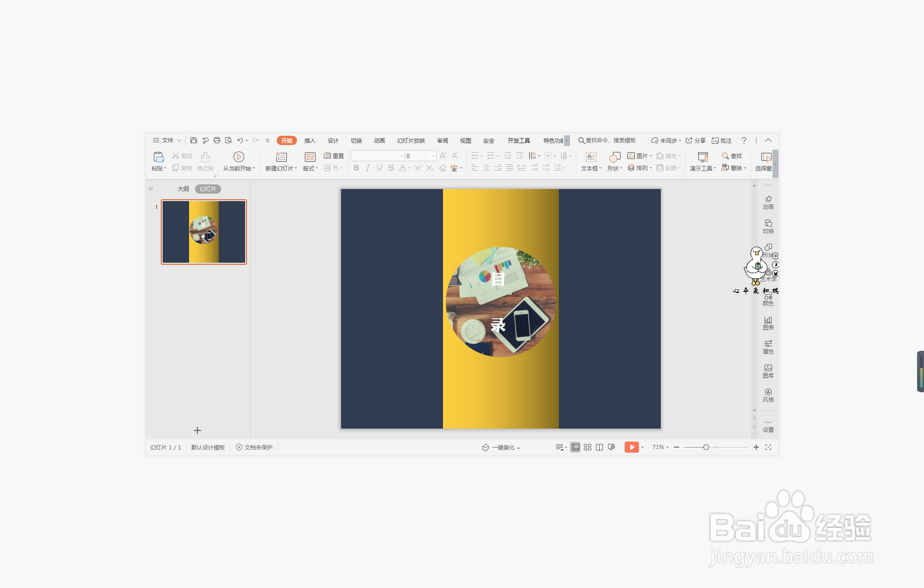Open the 图库 image library sidebar icon

tap(768, 371)
